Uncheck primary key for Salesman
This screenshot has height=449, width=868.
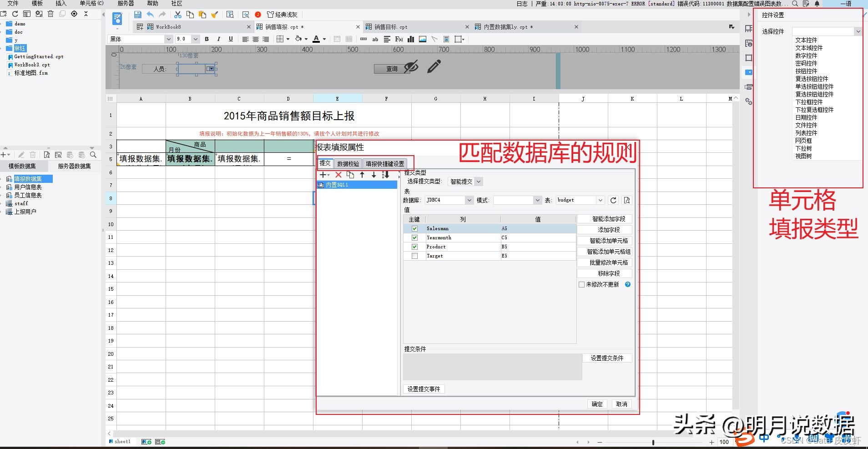coord(414,228)
